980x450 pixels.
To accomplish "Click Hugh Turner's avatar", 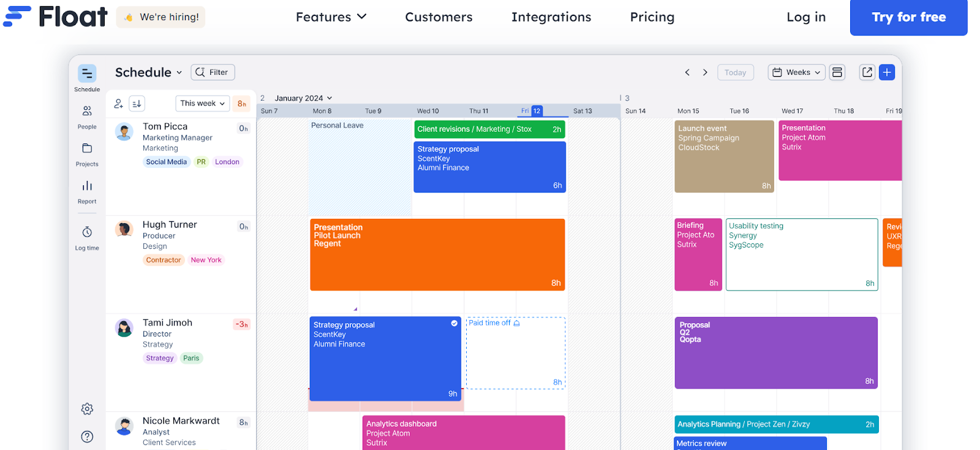I will 124,230.
